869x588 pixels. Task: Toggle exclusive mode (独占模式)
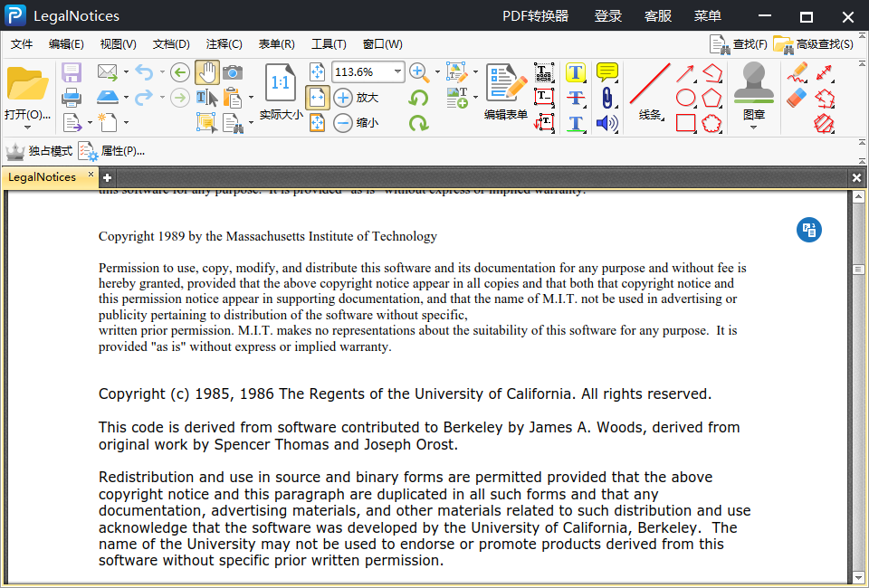39,151
